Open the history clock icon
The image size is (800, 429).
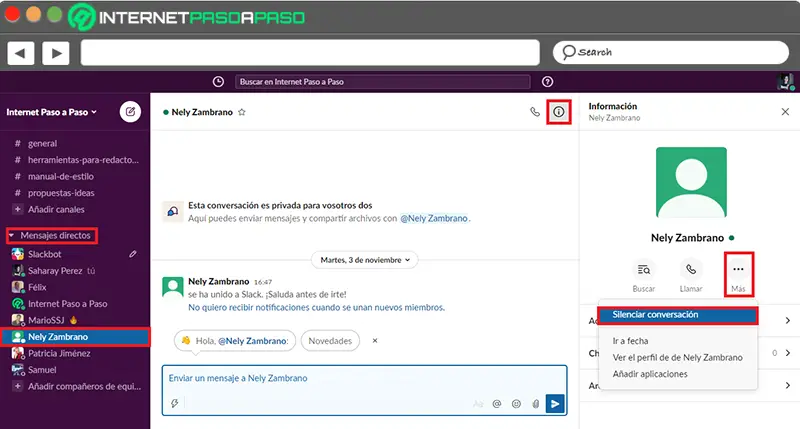(x=218, y=82)
